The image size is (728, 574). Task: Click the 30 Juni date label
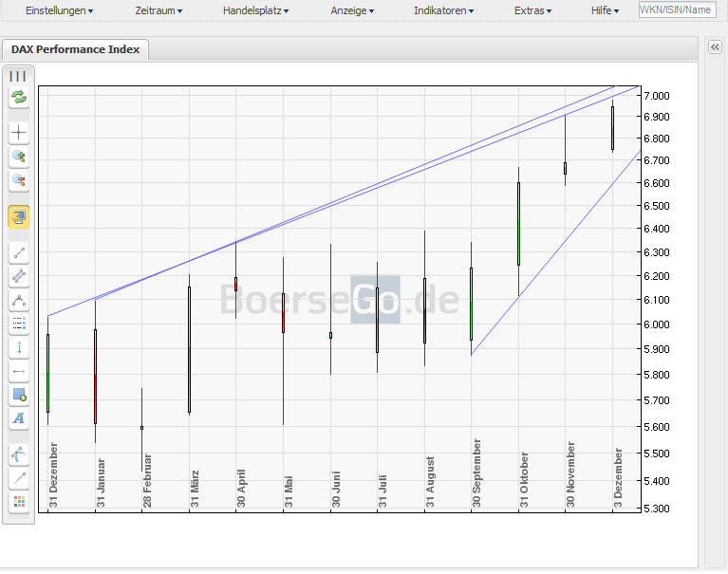click(x=336, y=489)
